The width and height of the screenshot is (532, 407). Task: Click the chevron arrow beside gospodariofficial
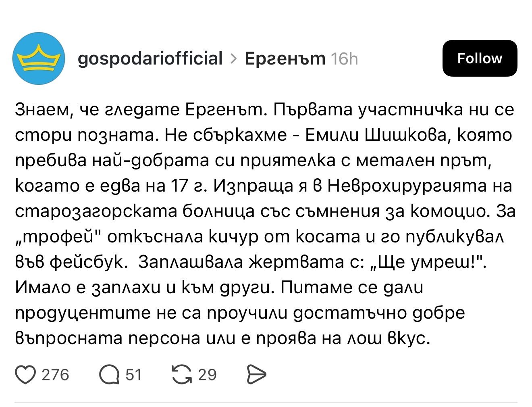[233, 59]
